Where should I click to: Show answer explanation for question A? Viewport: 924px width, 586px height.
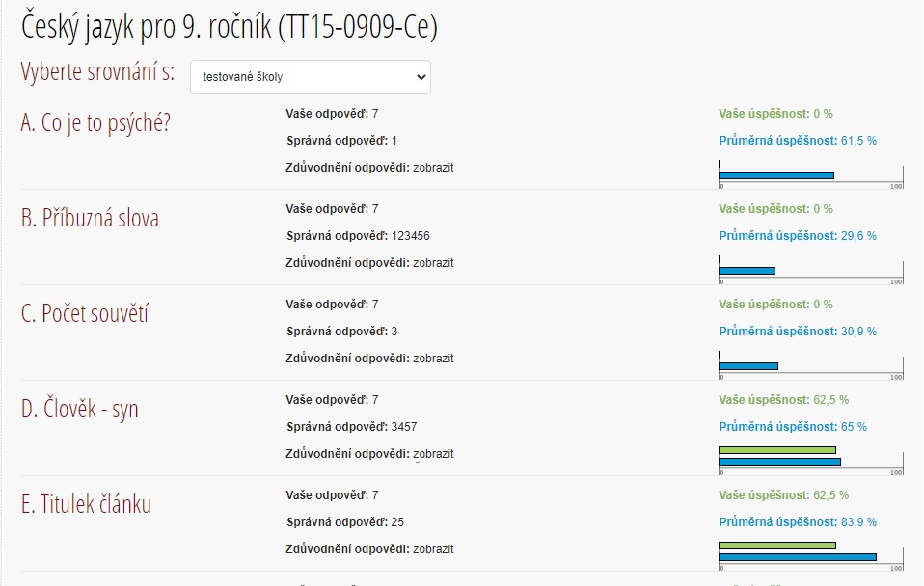433,168
